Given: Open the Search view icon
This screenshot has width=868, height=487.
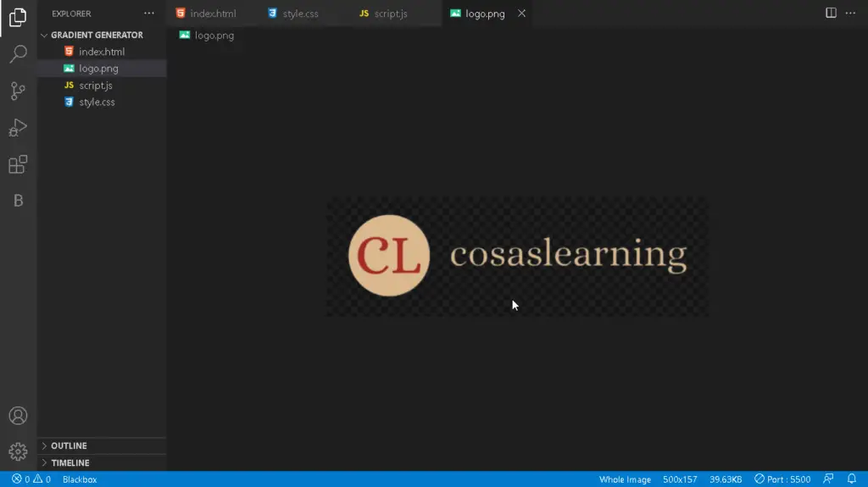Looking at the screenshot, I should [18, 54].
